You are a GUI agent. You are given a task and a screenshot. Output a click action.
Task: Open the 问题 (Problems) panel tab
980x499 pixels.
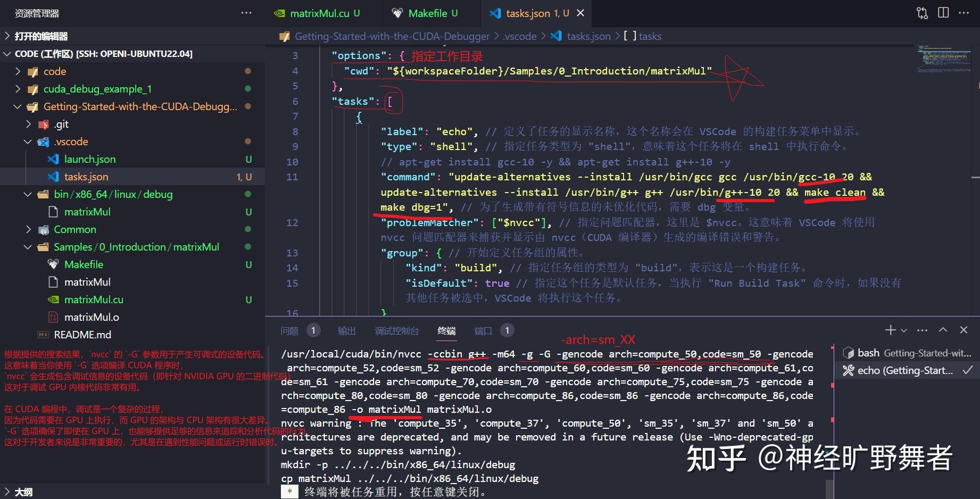pos(289,330)
